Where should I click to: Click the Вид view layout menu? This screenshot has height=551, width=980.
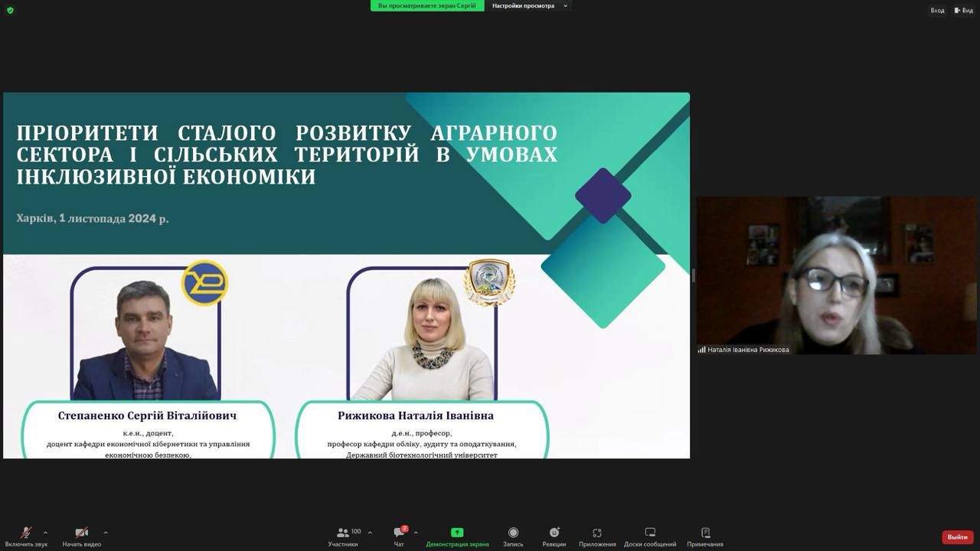pos(963,10)
